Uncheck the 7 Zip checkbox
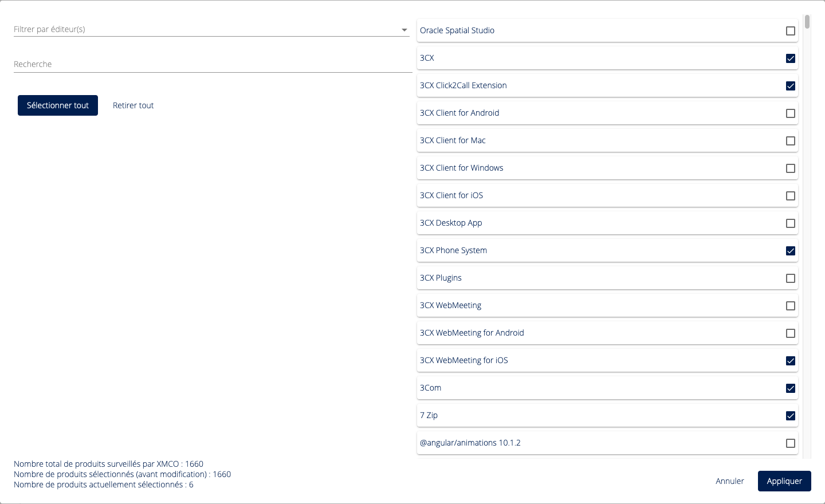Viewport: 825px width, 504px height. tap(791, 416)
